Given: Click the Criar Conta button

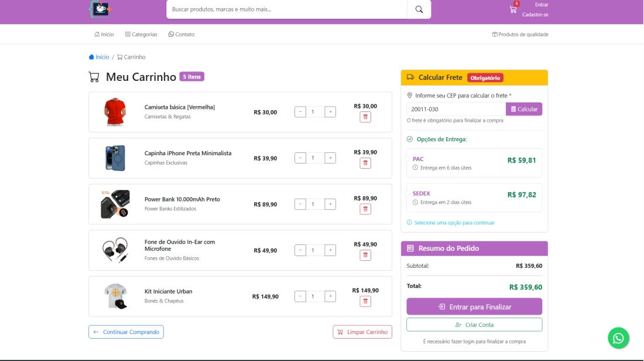Looking at the screenshot, I should tap(474, 324).
